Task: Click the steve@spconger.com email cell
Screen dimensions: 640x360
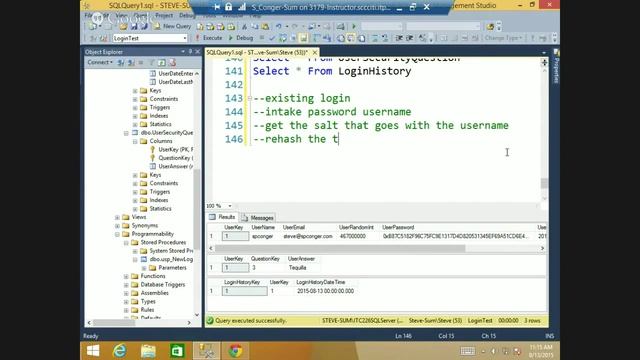Action: (x=308, y=236)
